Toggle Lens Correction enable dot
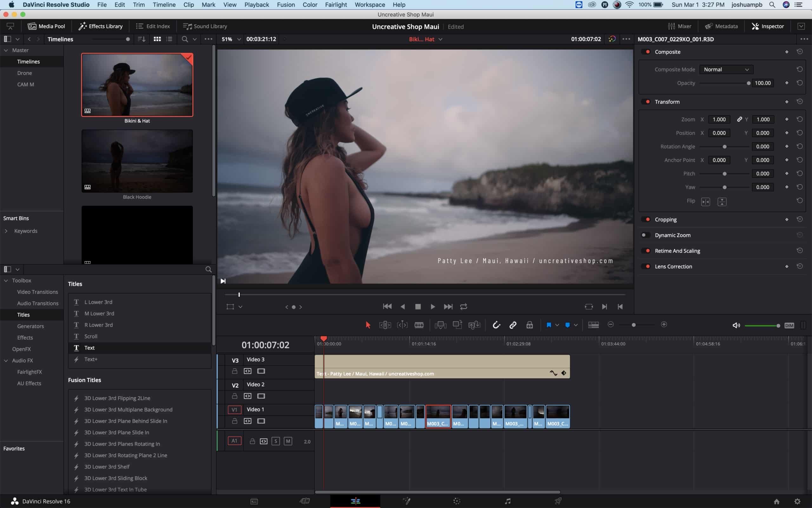Viewport: 812px width, 508px height. (646, 266)
